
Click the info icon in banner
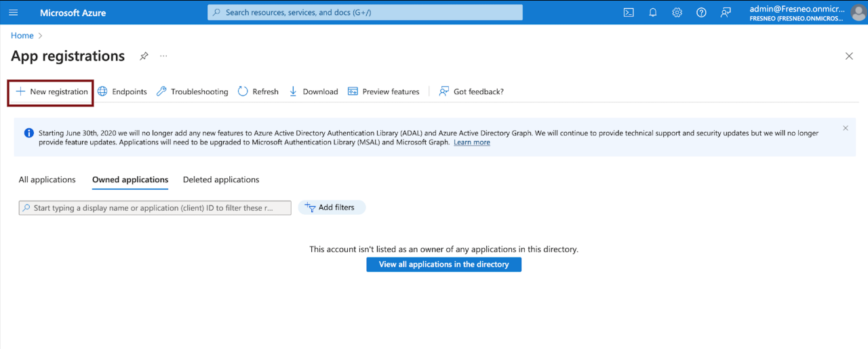click(x=29, y=133)
